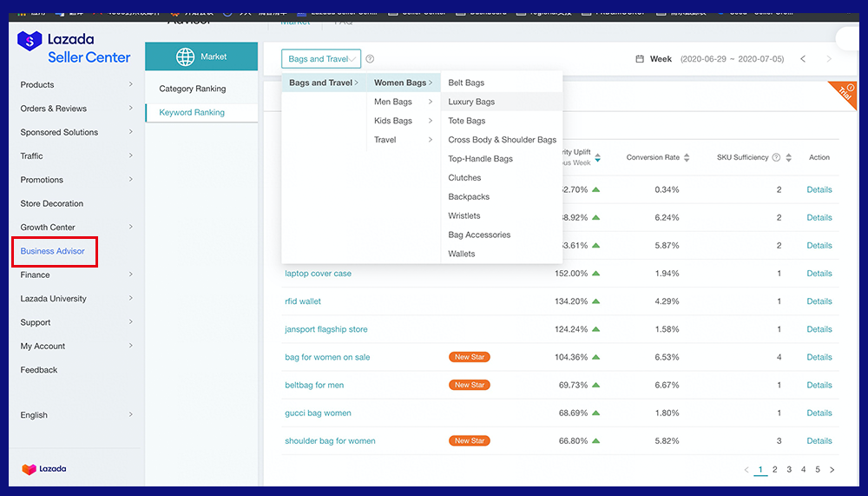Expand the English language selector

pyautogui.click(x=76, y=415)
